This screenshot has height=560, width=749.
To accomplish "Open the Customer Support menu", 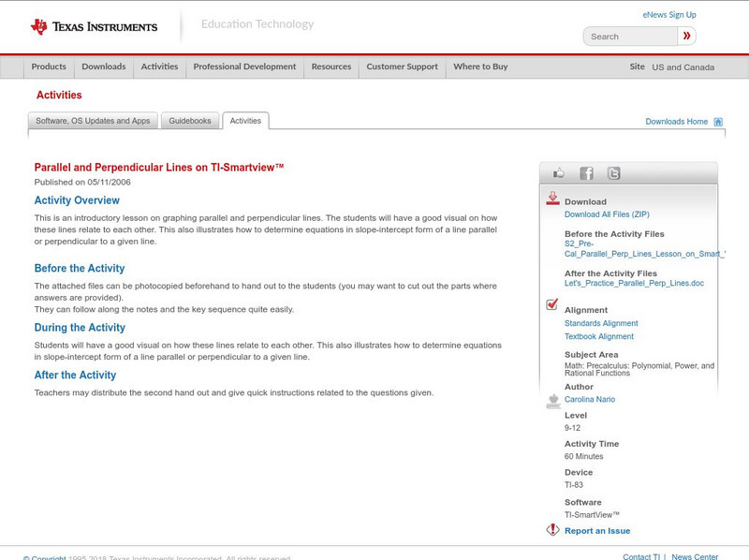I will (403, 66).
